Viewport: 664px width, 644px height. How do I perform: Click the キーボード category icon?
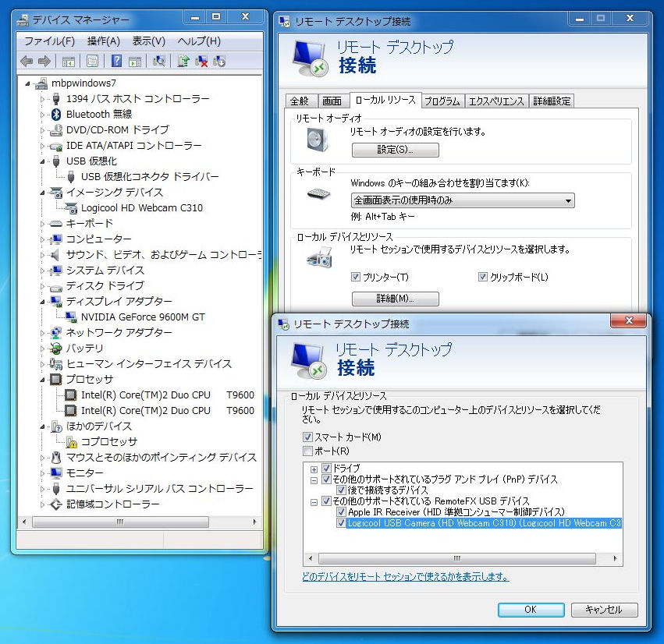pyautogui.click(x=56, y=224)
